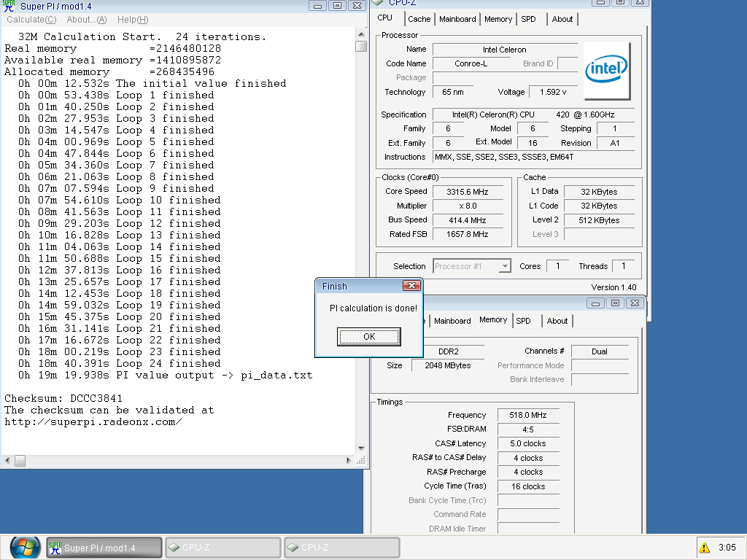Maximize the lower CPU-Z window

tap(615, 303)
